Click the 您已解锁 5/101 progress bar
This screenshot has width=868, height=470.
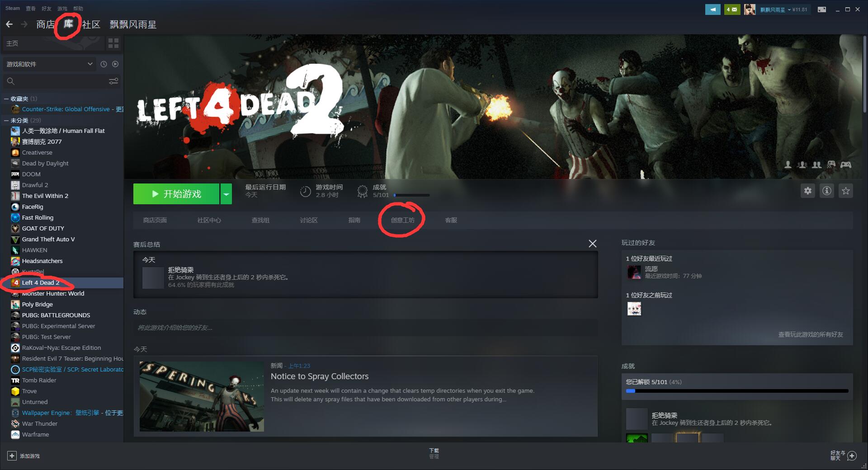737,391
